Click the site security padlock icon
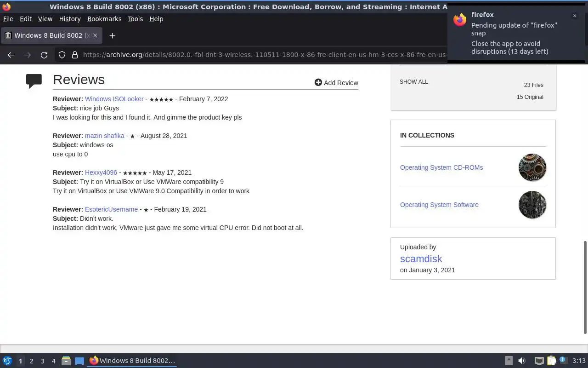 pos(75,55)
